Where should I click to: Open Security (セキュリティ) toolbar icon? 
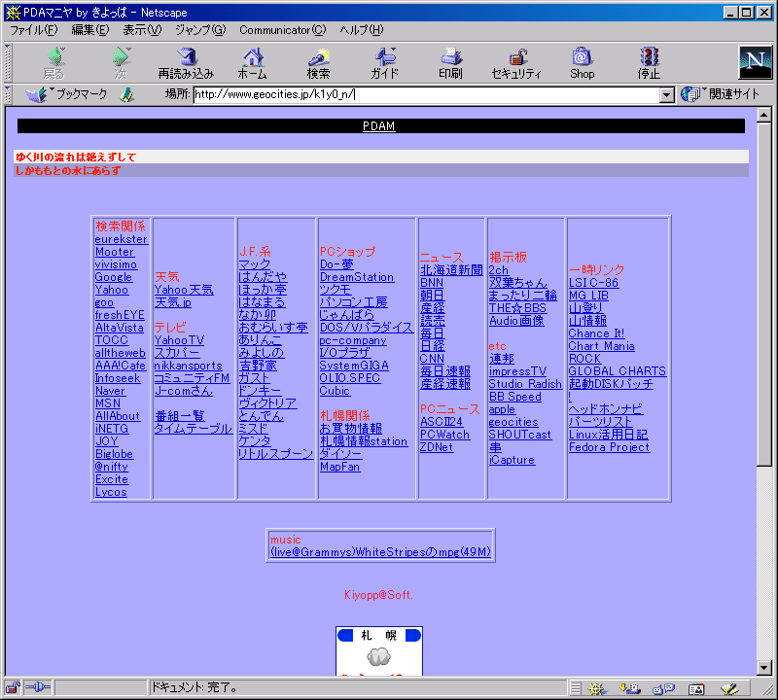516,62
